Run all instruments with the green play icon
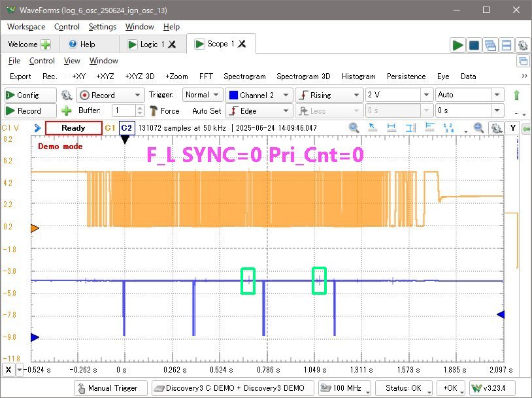 [x=457, y=45]
